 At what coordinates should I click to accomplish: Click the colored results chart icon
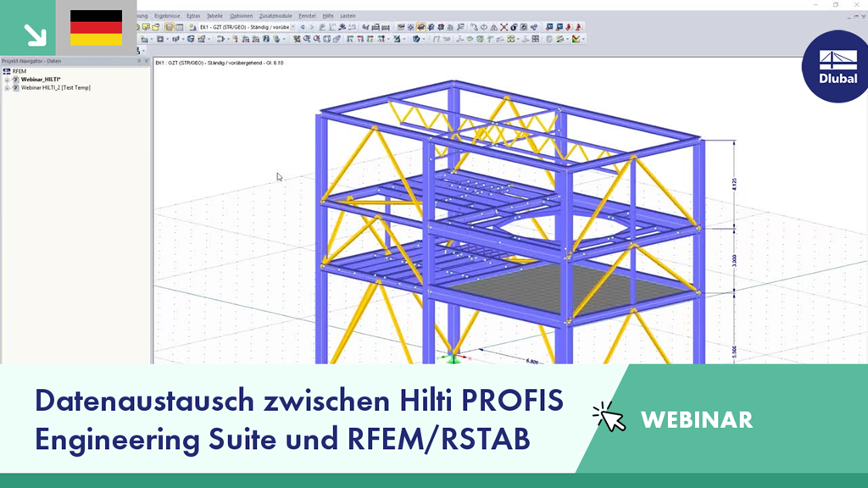click(x=576, y=39)
